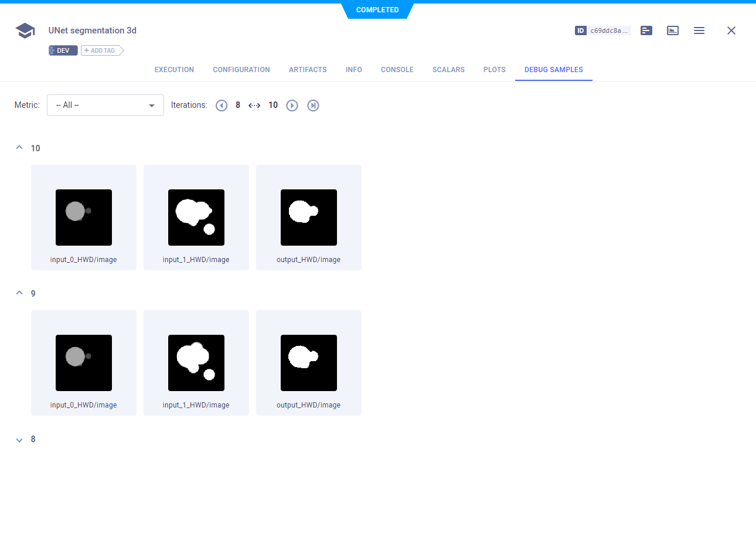Click the next iteration arrow
This screenshot has width=756, height=557.
pos(292,105)
